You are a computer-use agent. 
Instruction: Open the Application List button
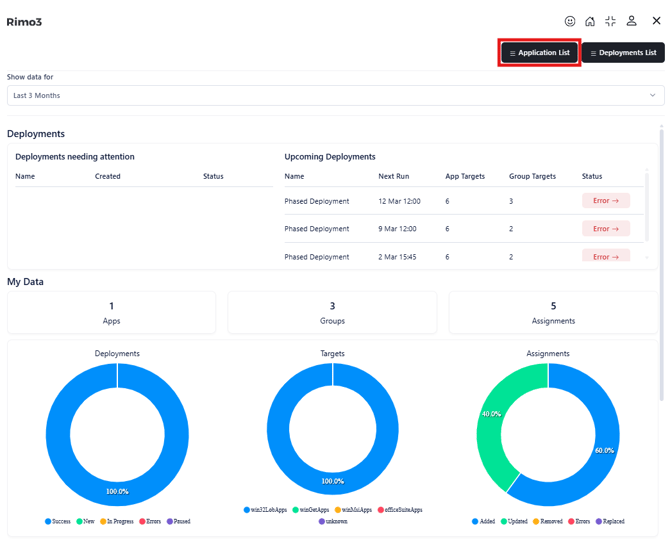click(x=539, y=53)
